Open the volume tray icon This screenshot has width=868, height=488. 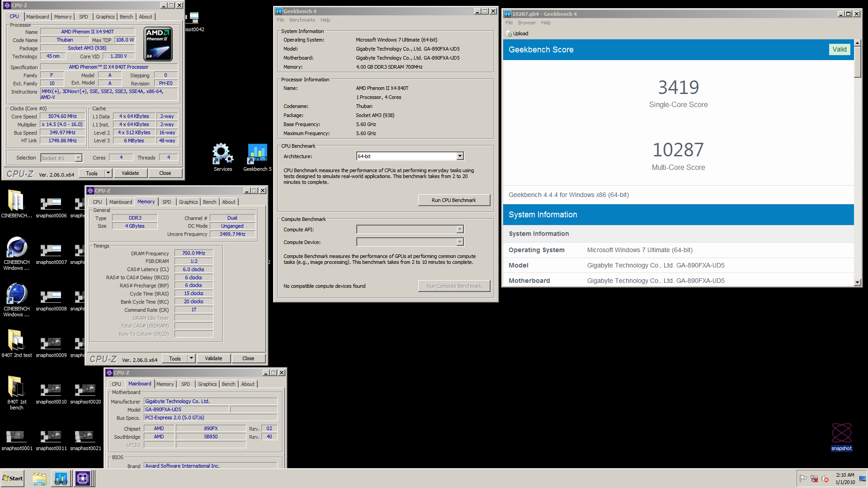click(x=825, y=479)
